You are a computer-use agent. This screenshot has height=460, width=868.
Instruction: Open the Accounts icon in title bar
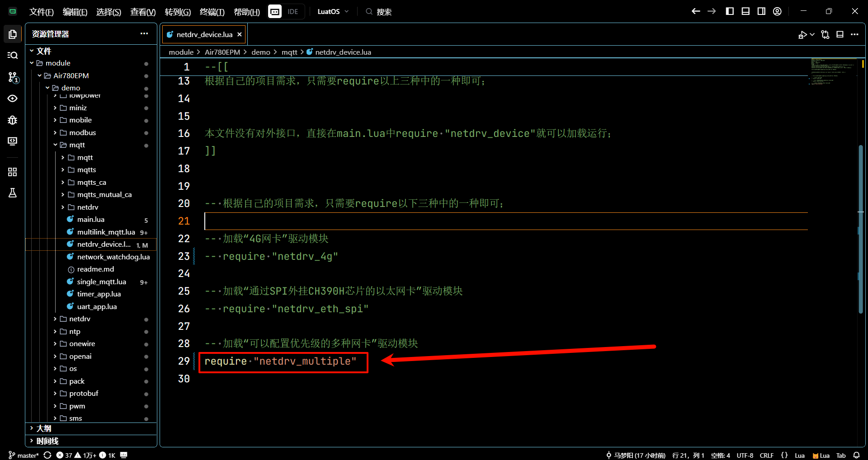(777, 11)
